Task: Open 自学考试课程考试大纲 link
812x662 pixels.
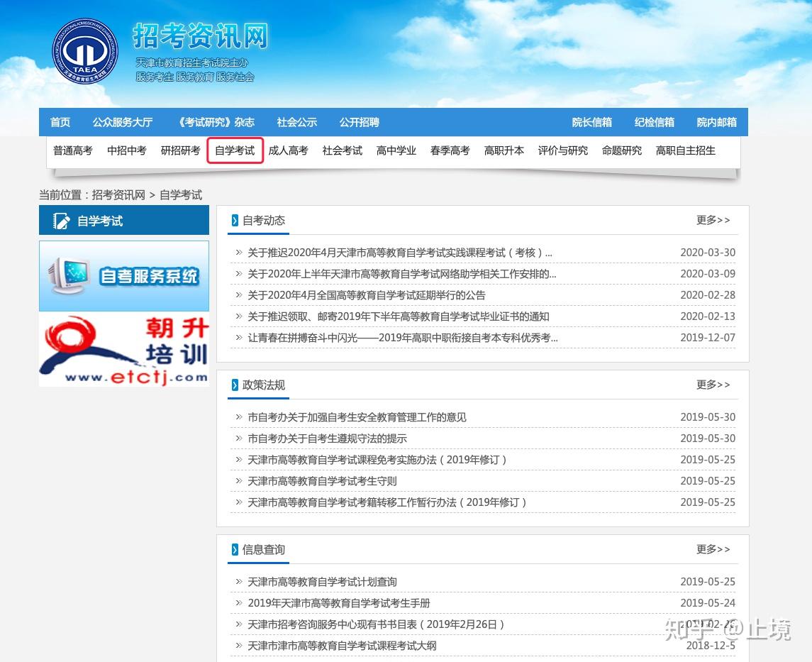Action: pyautogui.click(x=342, y=646)
